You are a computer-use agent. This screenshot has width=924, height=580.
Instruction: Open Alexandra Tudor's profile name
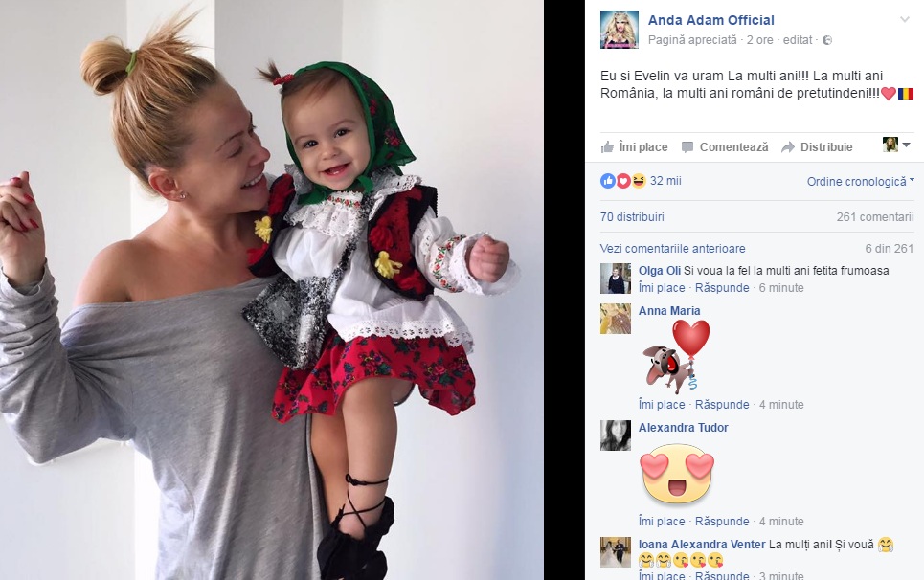click(683, 428)
